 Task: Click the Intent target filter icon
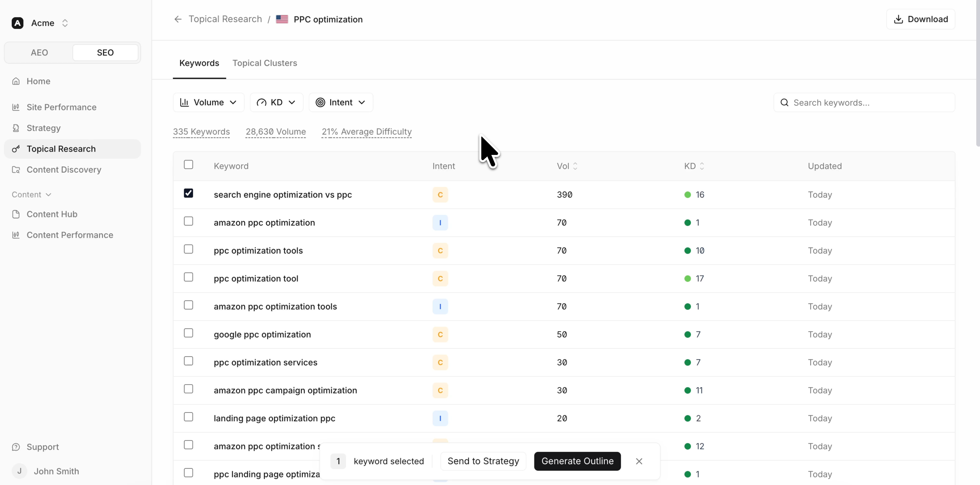click(320, 102)
